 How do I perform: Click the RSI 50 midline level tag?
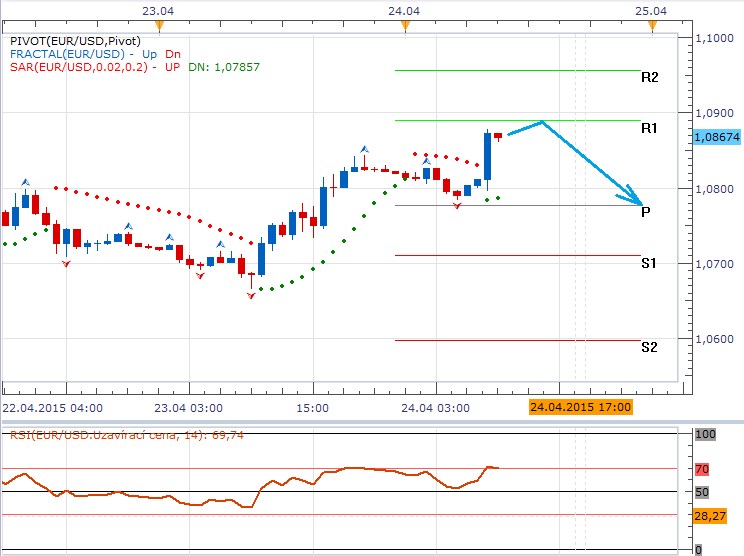[702, 492]
